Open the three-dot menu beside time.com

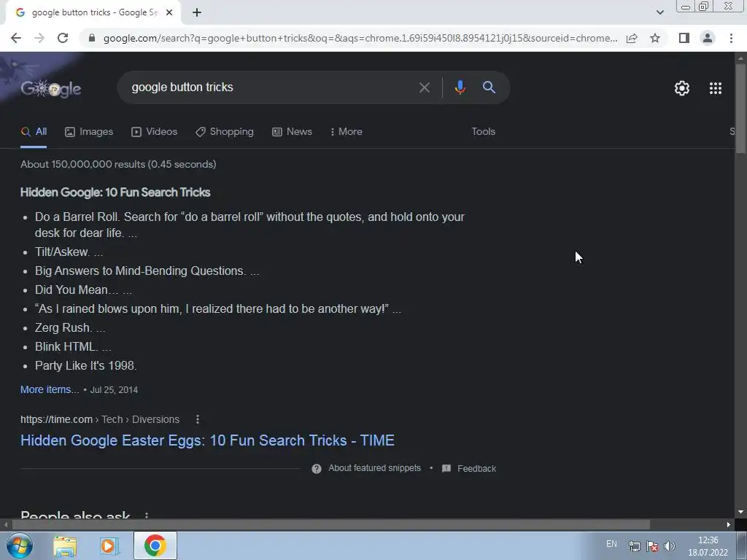pyautogui.click(x=197, y=419)
